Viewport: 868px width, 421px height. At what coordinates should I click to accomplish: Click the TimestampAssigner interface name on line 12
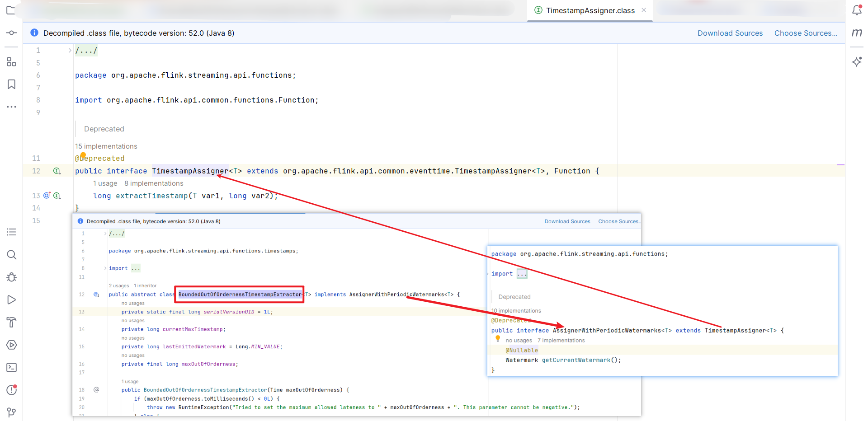coord(190,171)
